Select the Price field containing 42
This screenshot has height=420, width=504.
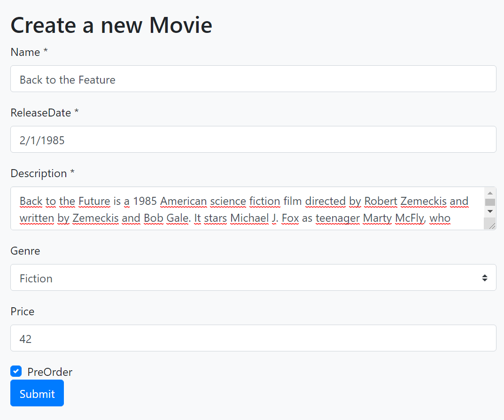tap(253, 338)
